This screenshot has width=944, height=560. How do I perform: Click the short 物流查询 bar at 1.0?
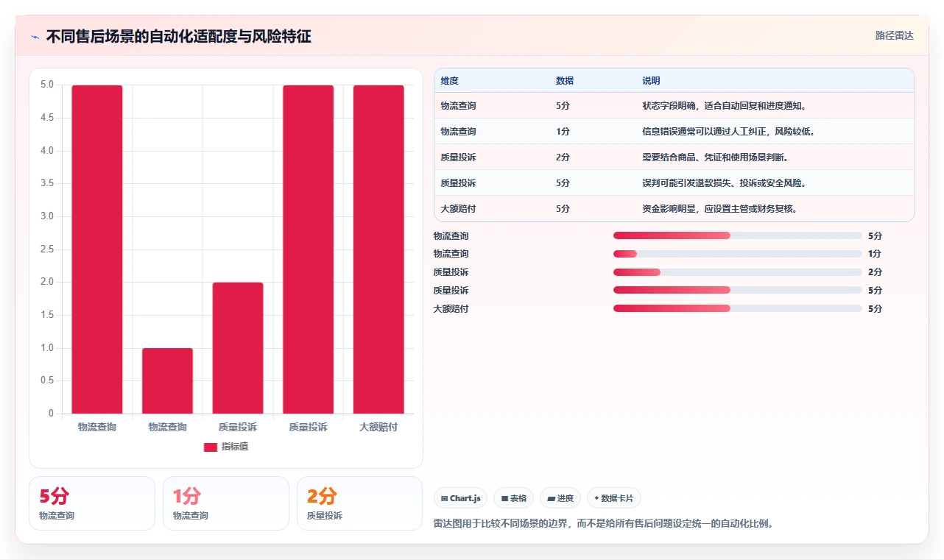[167, 380]
